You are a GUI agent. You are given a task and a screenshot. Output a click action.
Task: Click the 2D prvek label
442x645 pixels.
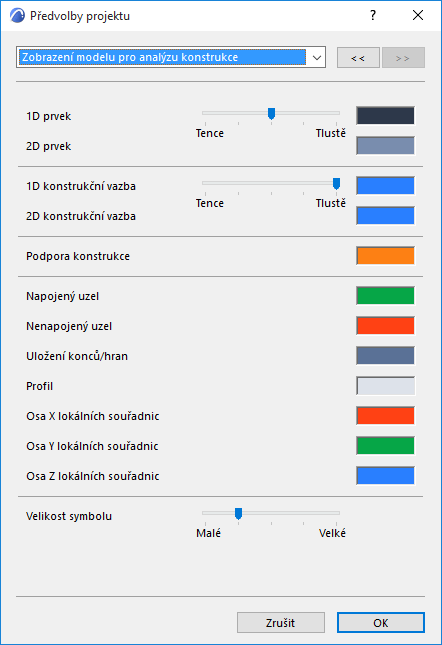point(49,146)
